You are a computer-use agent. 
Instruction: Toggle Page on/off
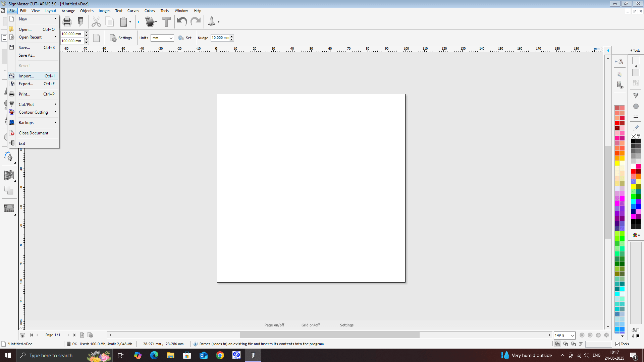coord(274,325)
